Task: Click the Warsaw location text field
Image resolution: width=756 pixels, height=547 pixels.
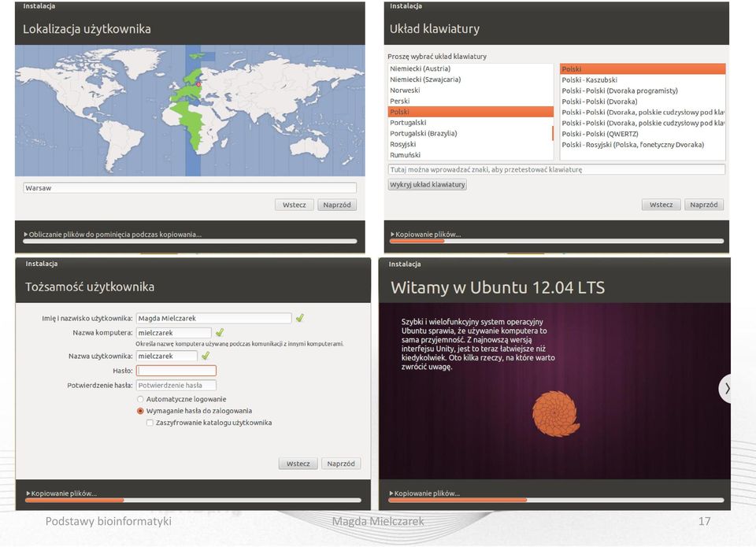Action: click(x=190, y=188)
